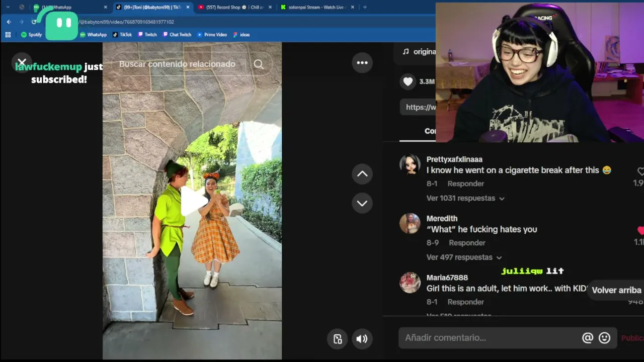The height and width of the screenshot is (362, 644).
Task: Open the WhatsApp bookmark
Action: (93, 35)
